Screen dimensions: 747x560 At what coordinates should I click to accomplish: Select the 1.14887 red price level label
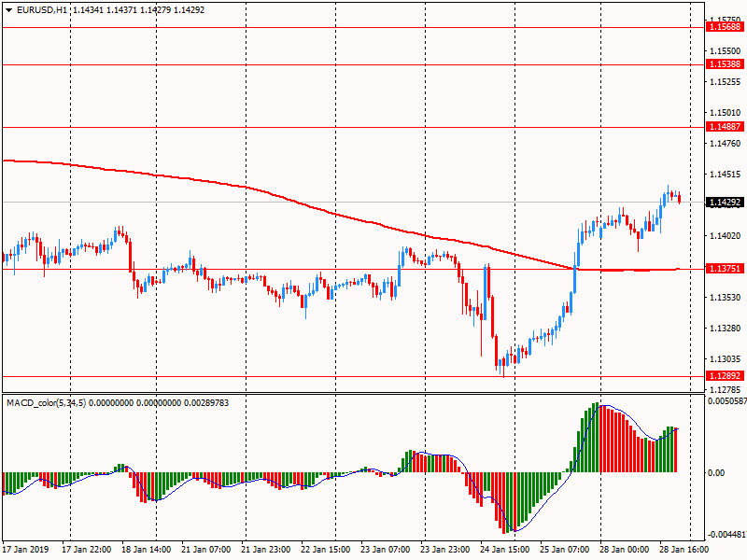[x=726, y=127]
